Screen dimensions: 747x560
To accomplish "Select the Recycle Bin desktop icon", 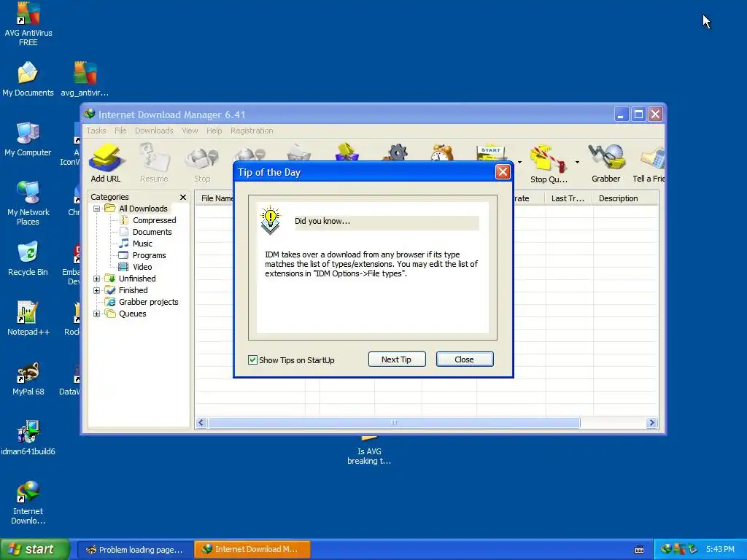I will 28,259.
